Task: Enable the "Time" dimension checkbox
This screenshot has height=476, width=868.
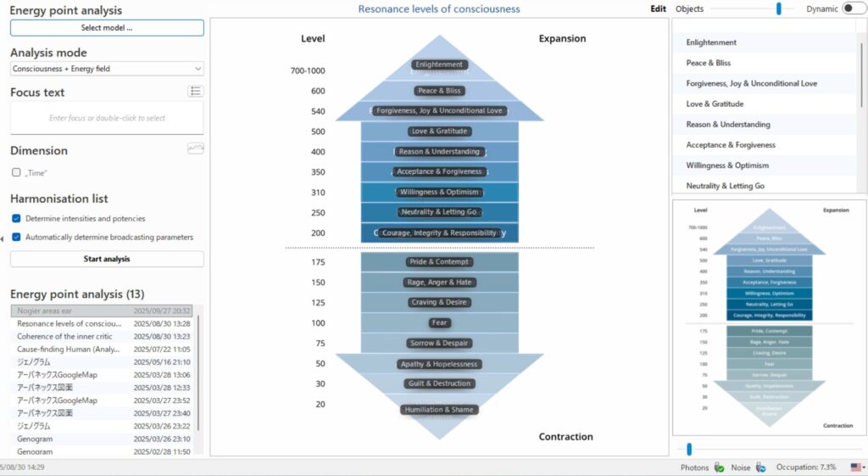Action: pyautogui.click(x=16, y=172)
